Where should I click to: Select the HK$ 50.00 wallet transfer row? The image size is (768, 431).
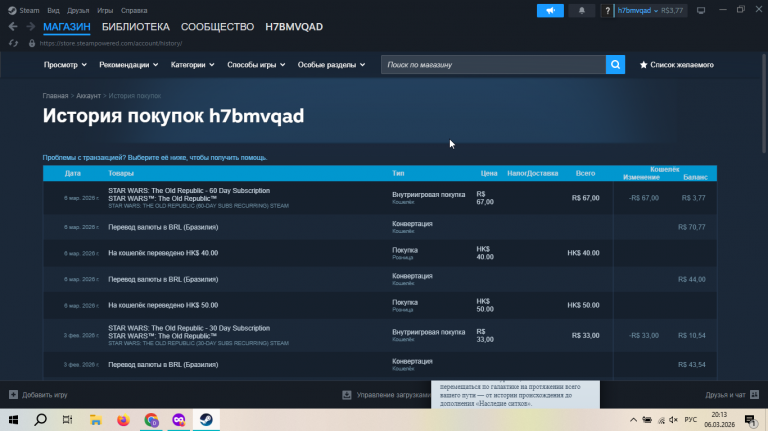(380, 305)
